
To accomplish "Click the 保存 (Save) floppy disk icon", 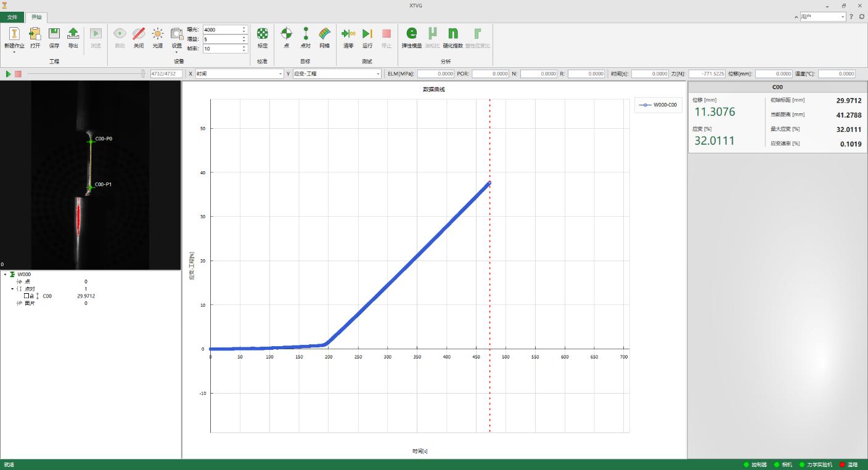I will tap(54, 34).
